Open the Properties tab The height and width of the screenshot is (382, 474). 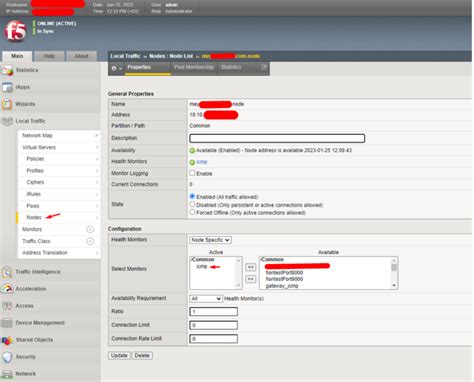coord(148,68)
